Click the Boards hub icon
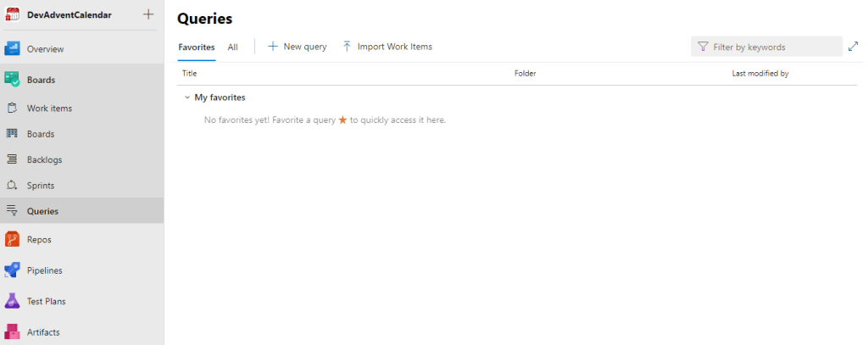Viewport: 868px width, 345px height. 13,80
